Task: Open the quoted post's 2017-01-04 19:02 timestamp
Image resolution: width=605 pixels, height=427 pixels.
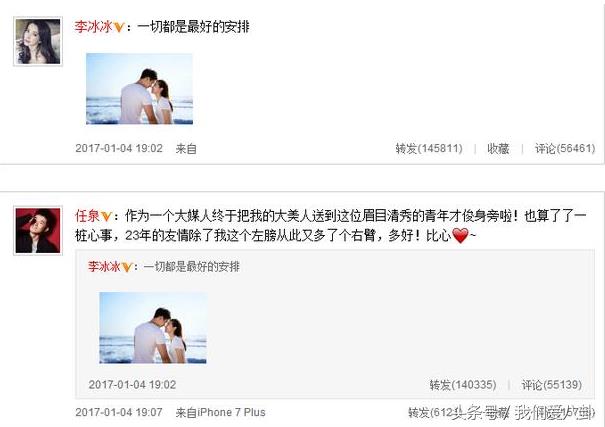Action: tap(132, 385)
